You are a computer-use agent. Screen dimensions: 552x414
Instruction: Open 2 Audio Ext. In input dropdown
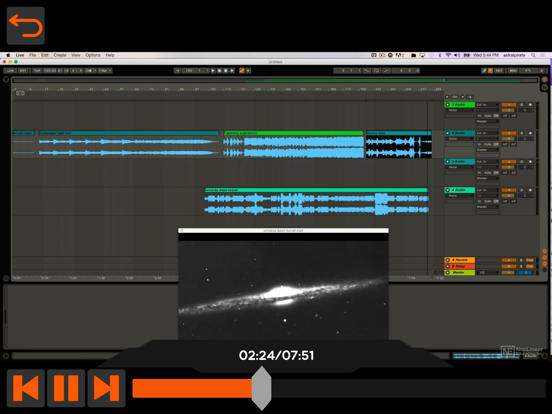click(488, 133)
